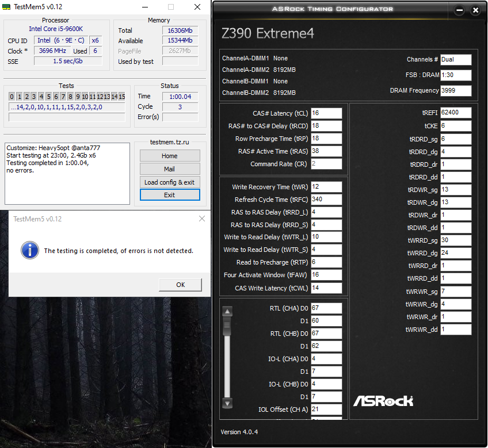Image resolution: width=488 pixels, height=448 pixels.
Task: Click the Time status value 1:00.04
Action: click(180, 97)
